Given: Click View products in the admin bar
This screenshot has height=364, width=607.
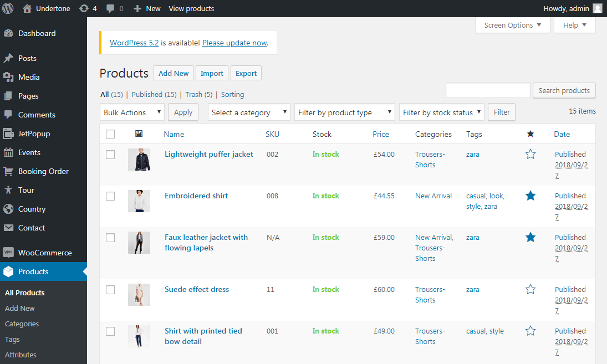Looking at the screenshot, I should [x=191, y=8].
